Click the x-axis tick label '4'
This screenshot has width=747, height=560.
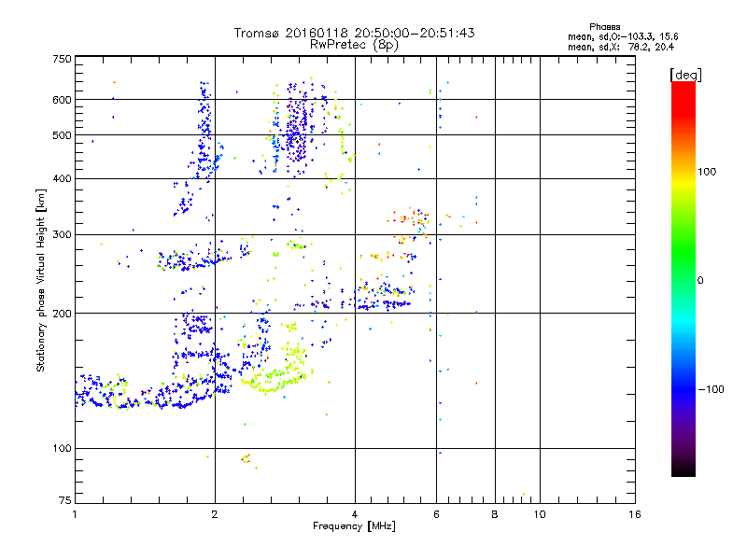click(x=355, y=514)
